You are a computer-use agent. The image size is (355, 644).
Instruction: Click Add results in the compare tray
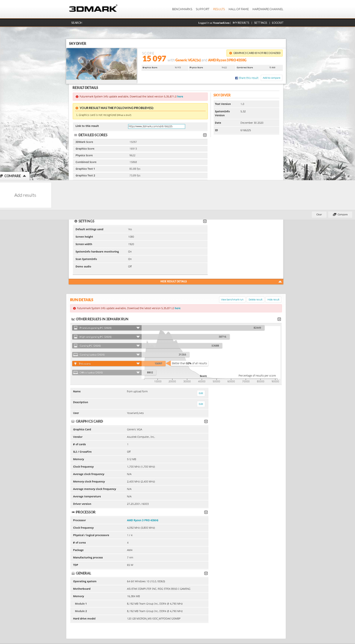[25, 195]
